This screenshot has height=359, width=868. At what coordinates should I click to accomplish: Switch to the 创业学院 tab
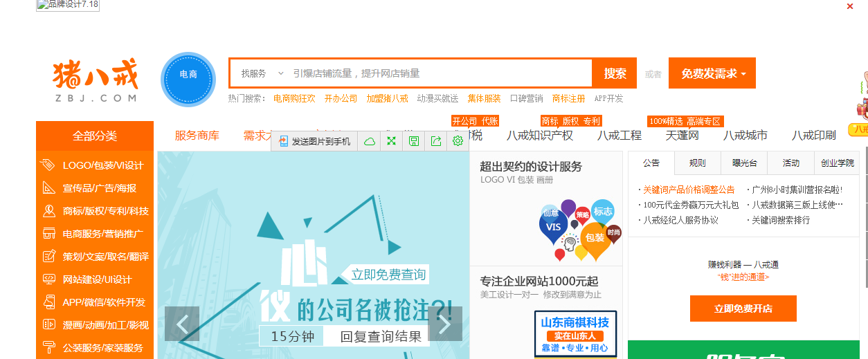coord(838,163)
